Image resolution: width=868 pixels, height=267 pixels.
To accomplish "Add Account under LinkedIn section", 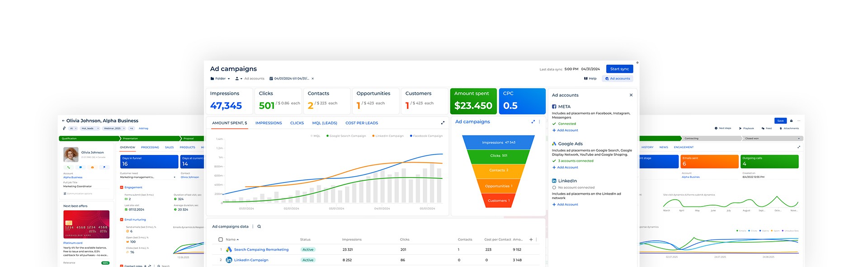I will (x=565, y=205).
